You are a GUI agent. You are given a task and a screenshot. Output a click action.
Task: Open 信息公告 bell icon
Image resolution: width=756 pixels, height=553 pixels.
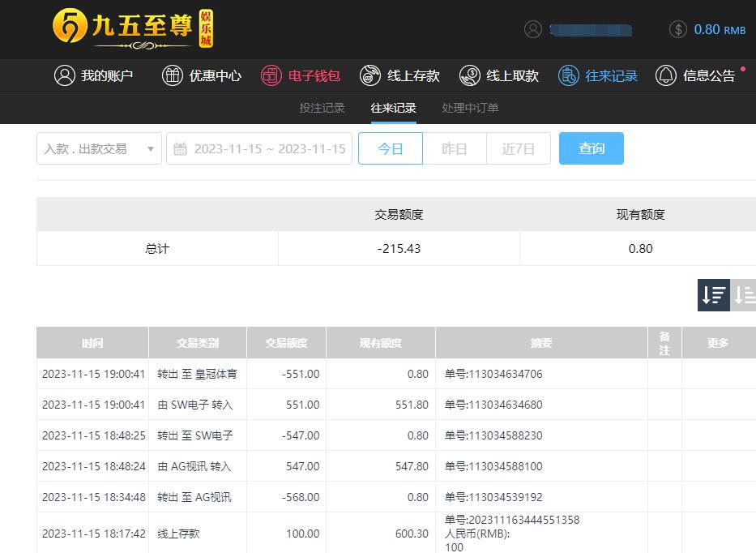(666, 75)
